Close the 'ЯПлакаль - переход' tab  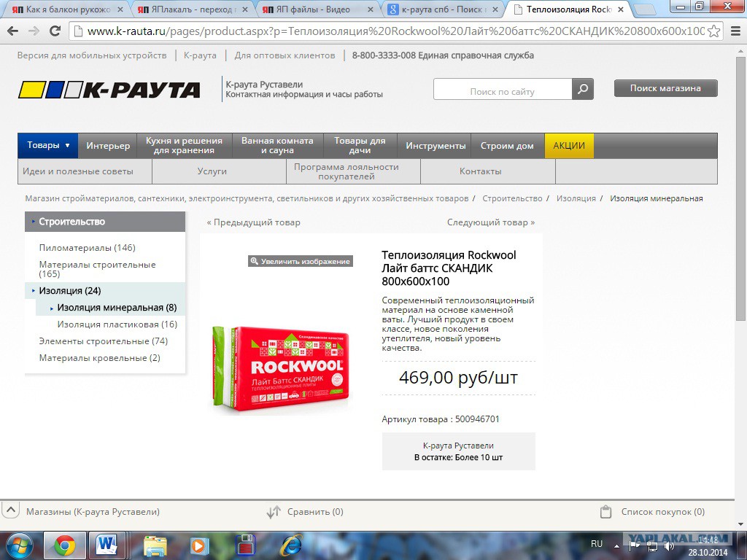click(245, 9)
